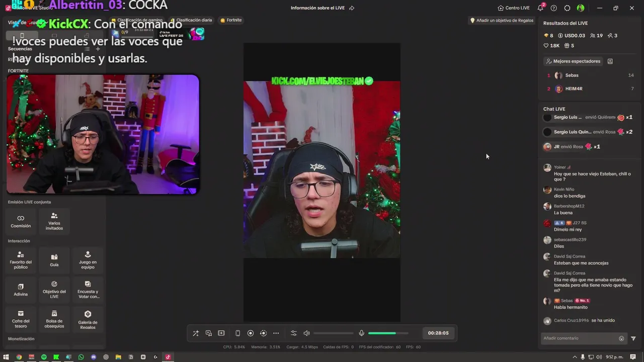The image size is (644, 362).
Task: Open Encuesta y Votar tool
Action: [88, 290]
